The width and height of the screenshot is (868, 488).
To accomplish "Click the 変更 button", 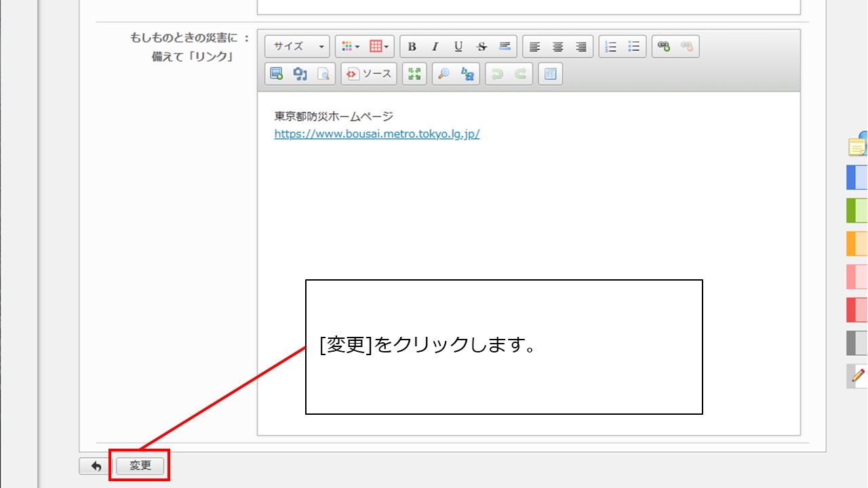I will tap(140, 466).
